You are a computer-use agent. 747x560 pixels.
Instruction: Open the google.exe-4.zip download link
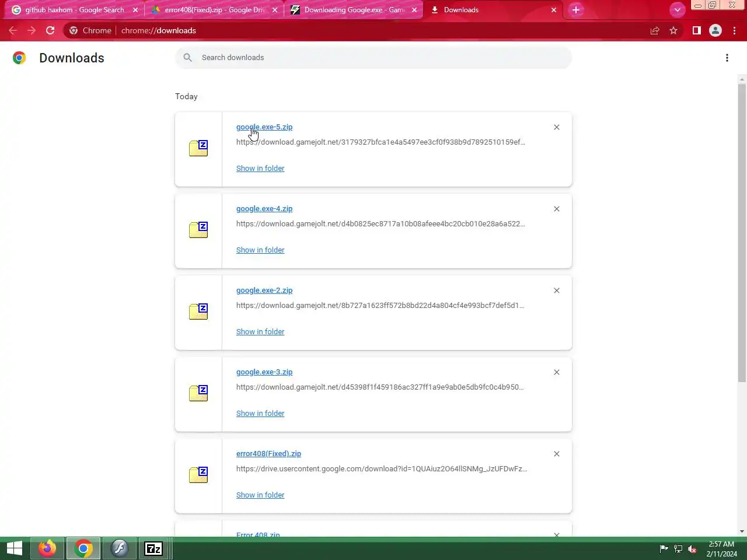[264, 208]
